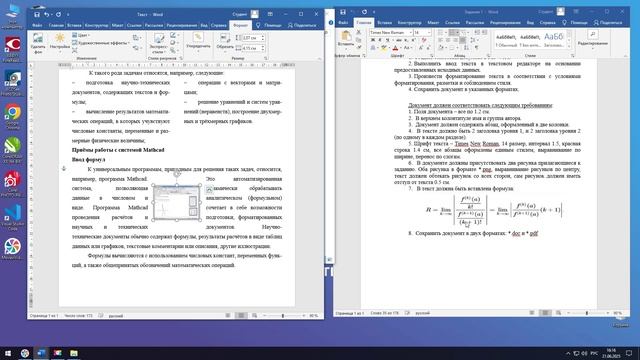Click Remove Background icon in left Word
Image resolution: width=640 pixels, height=360 pixels.
tap(38, 44)
